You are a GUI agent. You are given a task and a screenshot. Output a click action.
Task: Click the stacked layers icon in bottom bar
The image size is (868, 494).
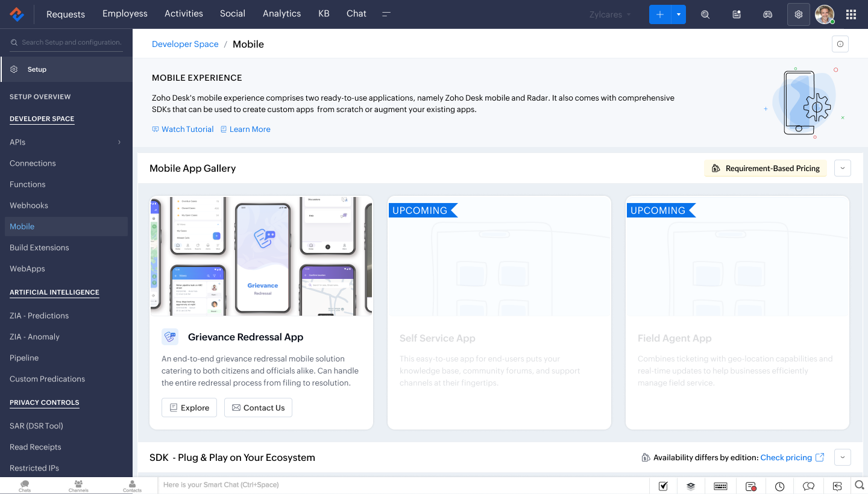pyautogui.click(x=691, y=486)
